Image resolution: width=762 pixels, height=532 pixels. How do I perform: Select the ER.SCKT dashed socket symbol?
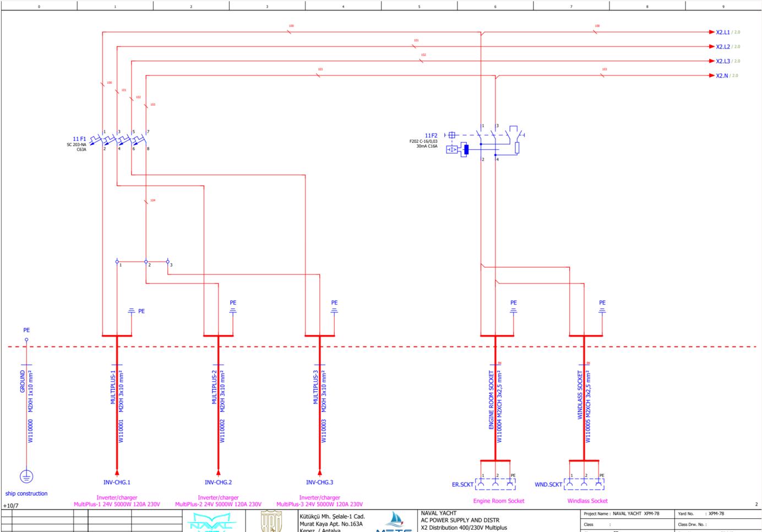496,484
